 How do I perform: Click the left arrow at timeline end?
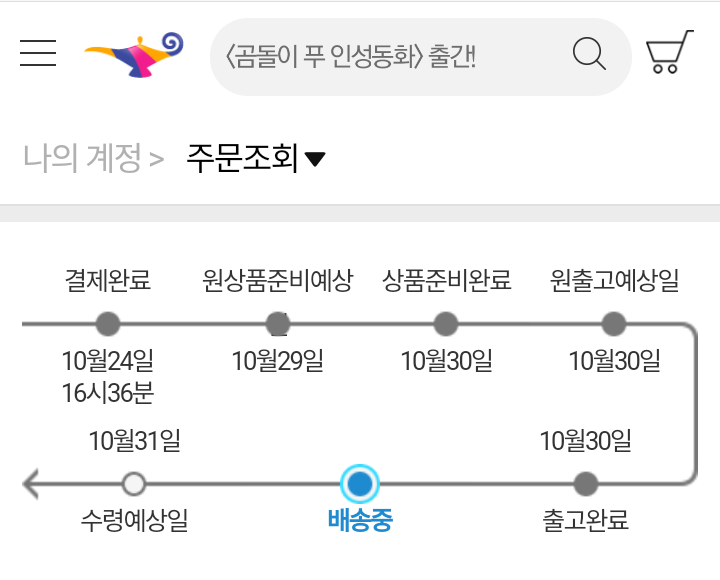(31, 484)
